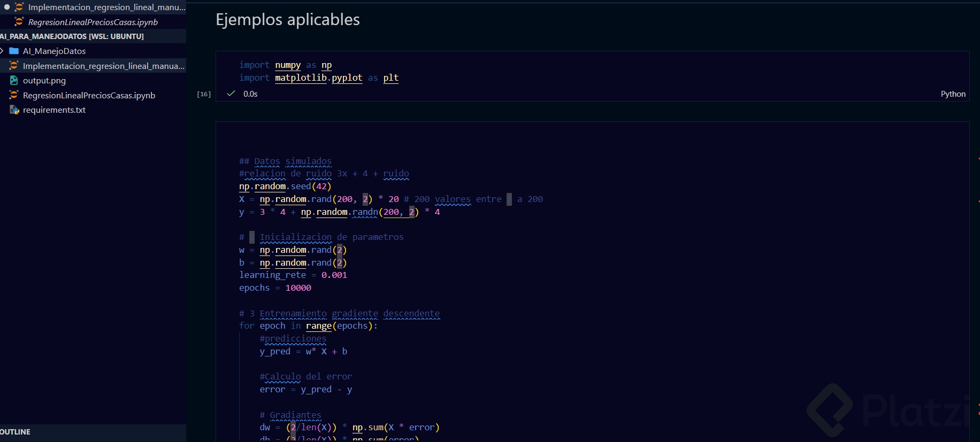980x442 pixels.
Task: Click the "w = np.random.rand(2)" line
Action: [x=293, y=250]
